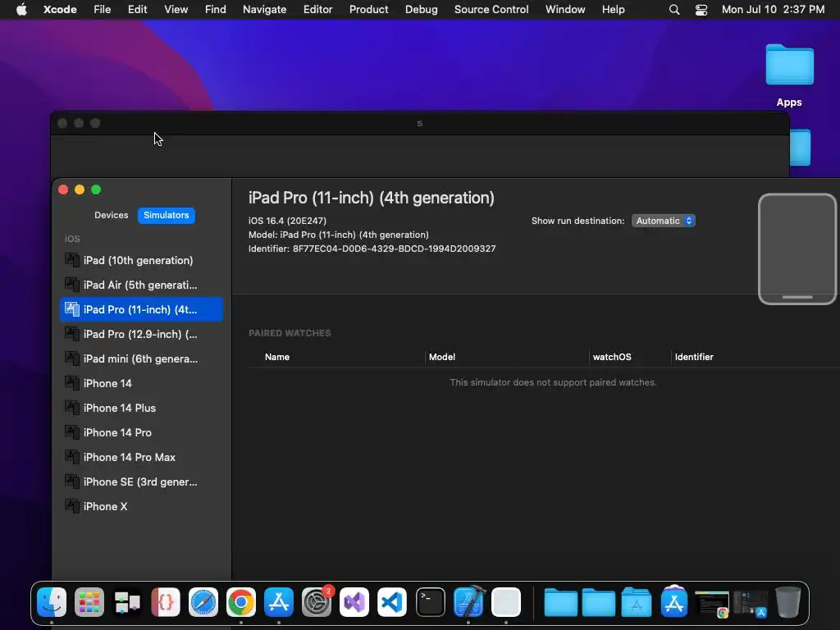The width and height of the screenshot is (840, 630).
Task: Launch Visual Studio purple icon in the Dock
Action: tap(354, 602)
